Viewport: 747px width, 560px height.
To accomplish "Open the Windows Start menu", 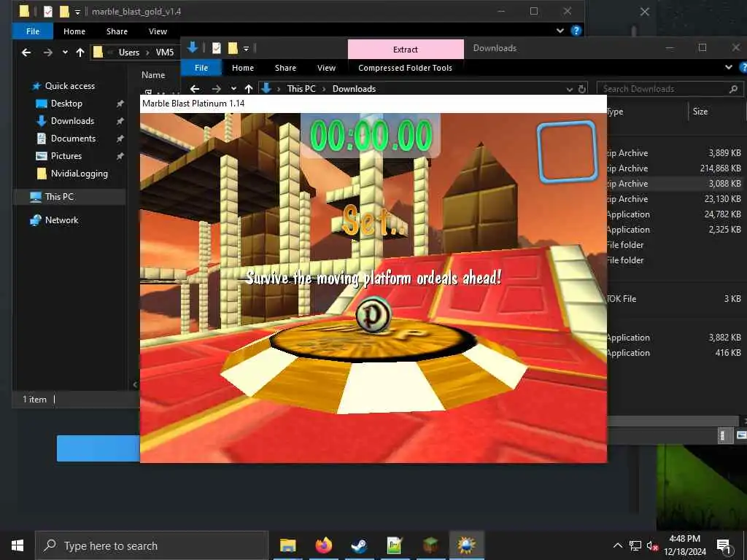I will pyautogui.click(x=18, y=545).
